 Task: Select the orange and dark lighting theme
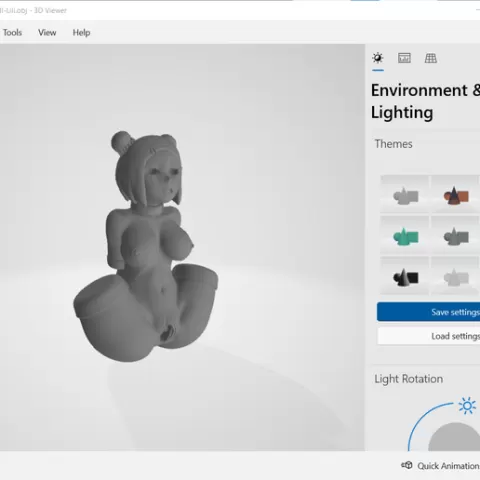click(x=455, y=194)
